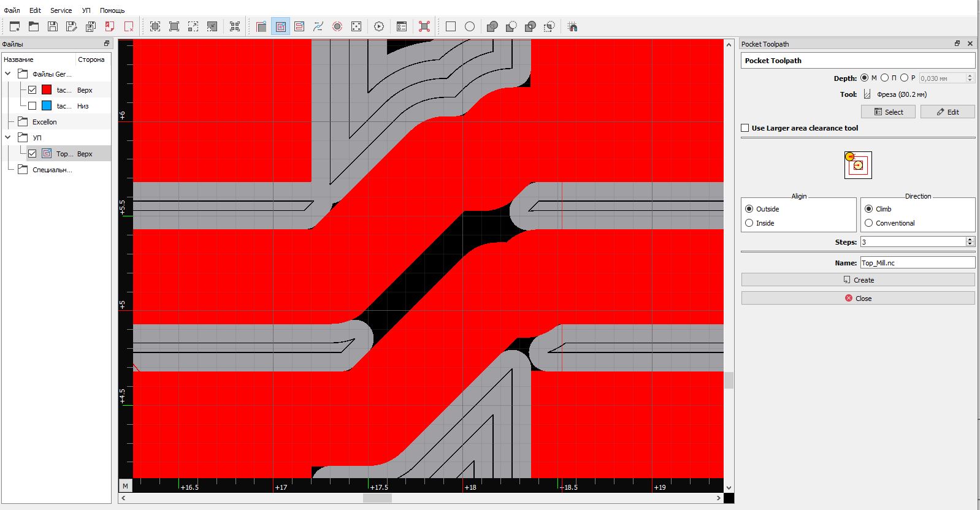980x510 pixels.
Task: Click the zoom-out dark frame icon
Action: coord(212,26)
